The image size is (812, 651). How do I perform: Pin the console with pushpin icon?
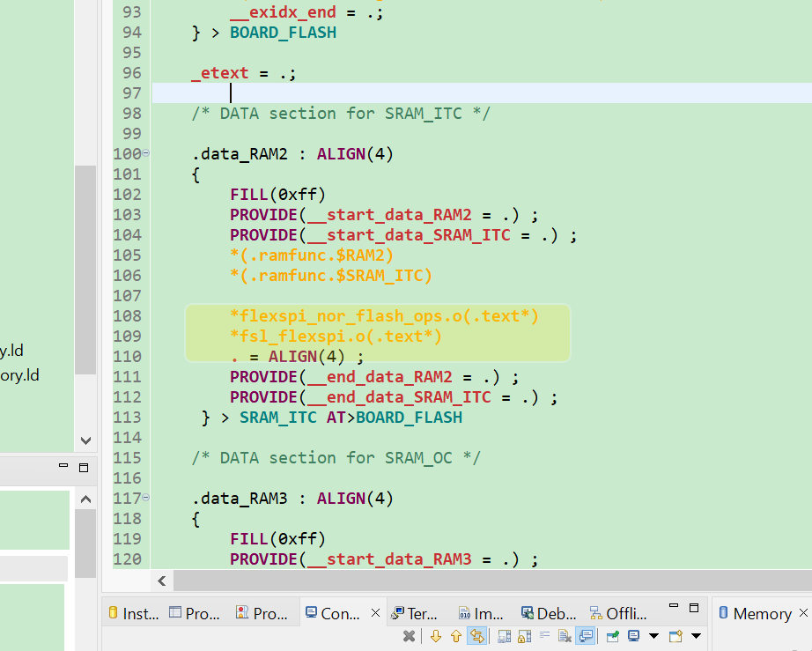pyautogui.click(x=613, y=636)
